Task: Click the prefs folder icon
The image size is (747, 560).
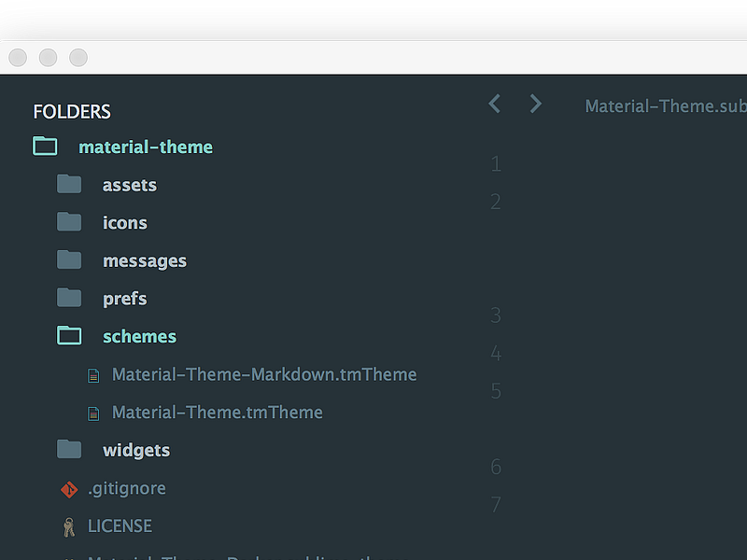Action: pos(69,297)
